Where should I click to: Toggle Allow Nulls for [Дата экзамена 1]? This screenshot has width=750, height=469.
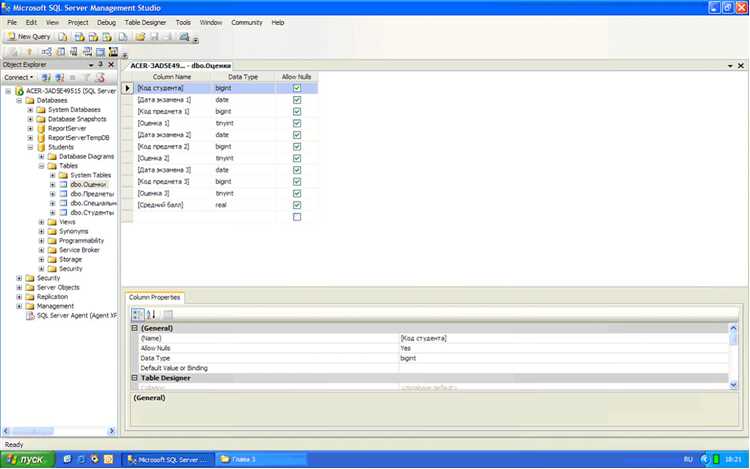(x=297, y=100)
